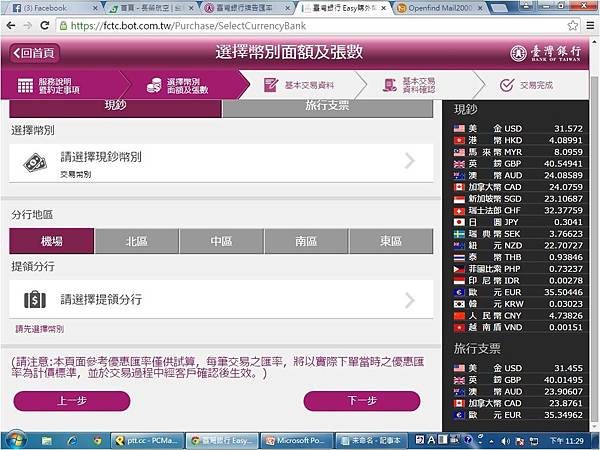
Task: Switch to the 現鈔 cash tab
Action: pyautogui.click(x=115, y=108)
